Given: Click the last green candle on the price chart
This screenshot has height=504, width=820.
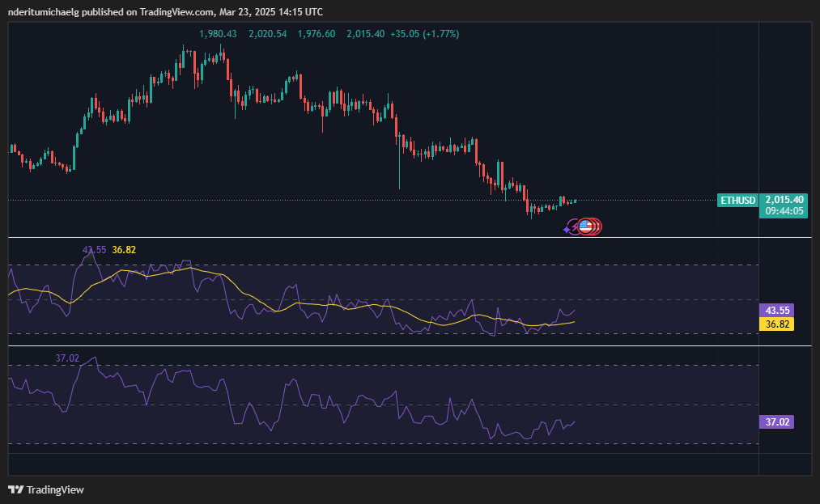Looking at the screenshot, I should (576, 201).
